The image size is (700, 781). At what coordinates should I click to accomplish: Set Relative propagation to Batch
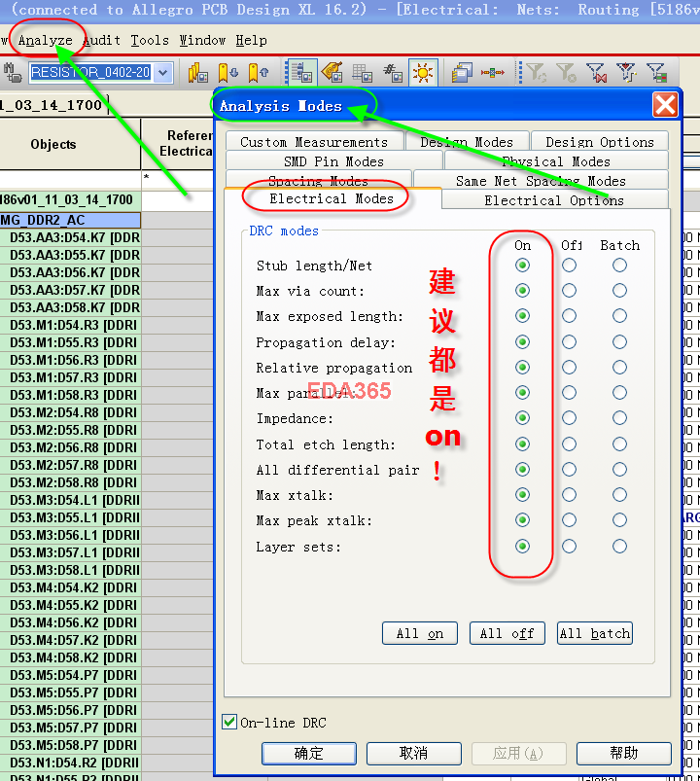pos(619,367)
